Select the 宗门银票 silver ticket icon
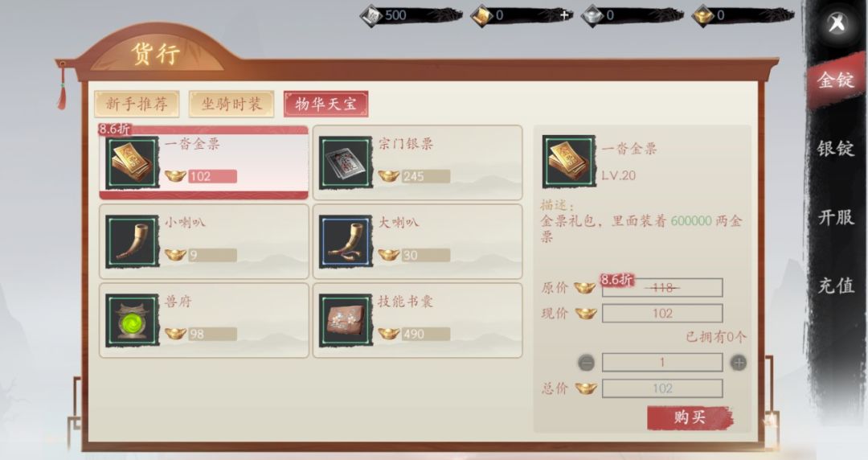The width and height of the screenshot is (868, 460). [346, 163]
